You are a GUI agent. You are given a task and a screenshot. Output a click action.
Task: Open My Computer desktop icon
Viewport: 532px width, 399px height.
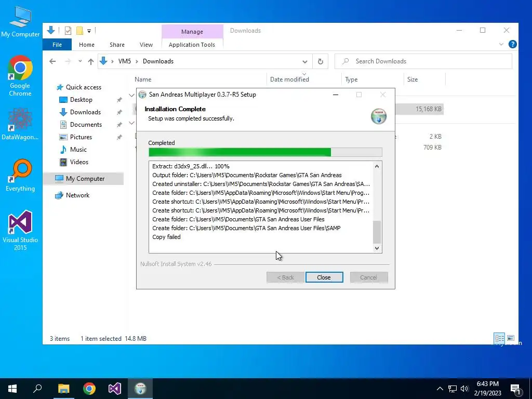(x=20, y=22)
